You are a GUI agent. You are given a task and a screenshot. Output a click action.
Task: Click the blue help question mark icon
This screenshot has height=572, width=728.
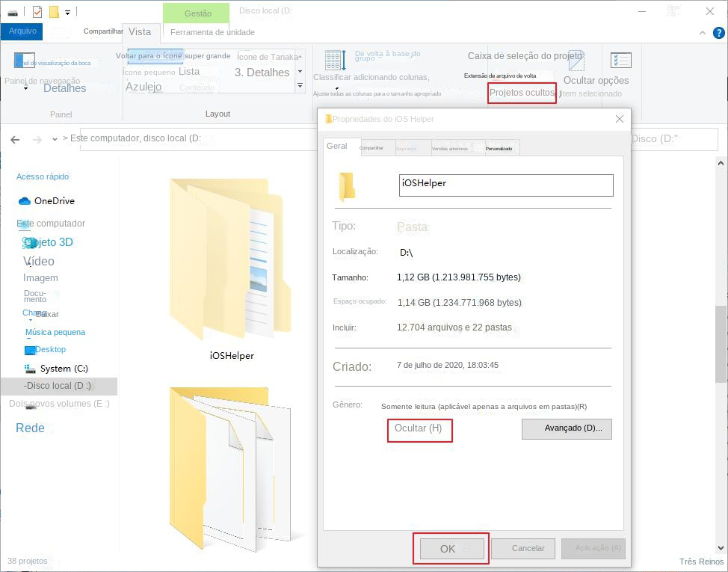pos(718,33)
